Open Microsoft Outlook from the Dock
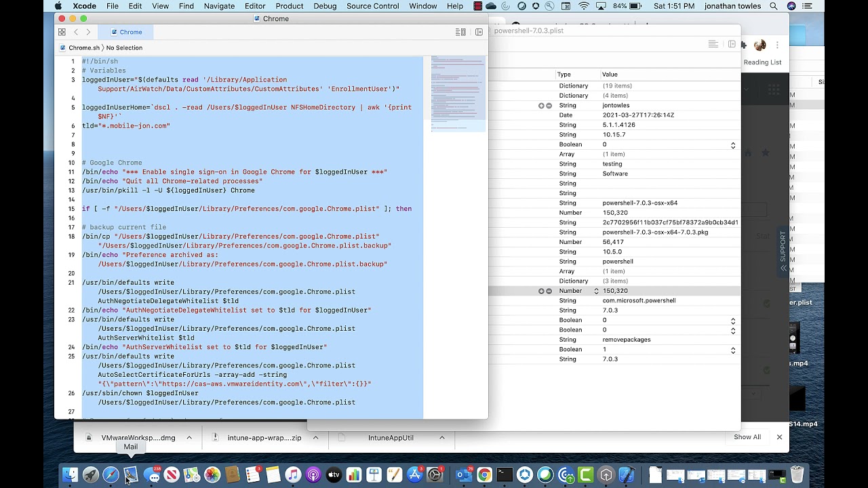Viewport: 868px width, 488px height. tap(464, 475)
